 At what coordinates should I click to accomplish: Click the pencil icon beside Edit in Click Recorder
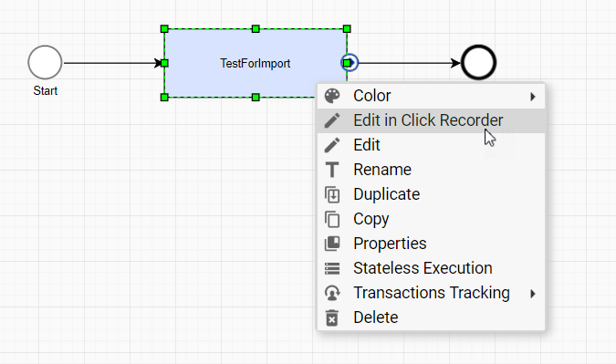click(332, 120)
